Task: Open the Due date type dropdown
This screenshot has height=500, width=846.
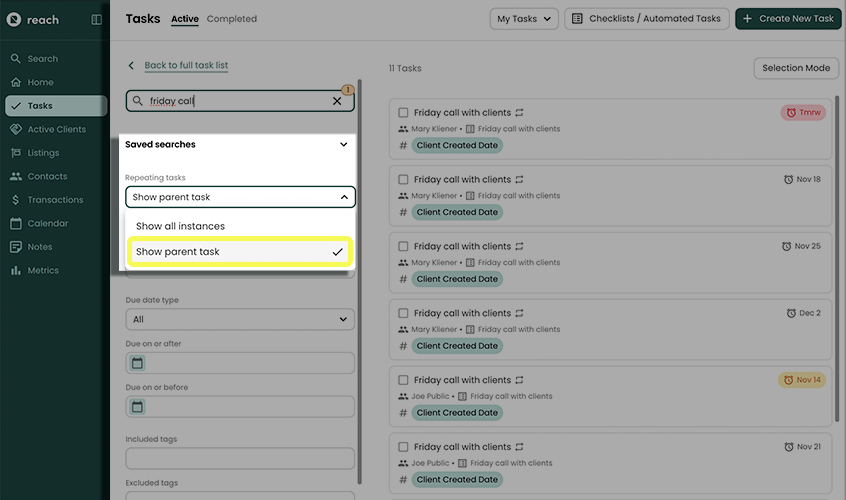Action: (240, 320)
